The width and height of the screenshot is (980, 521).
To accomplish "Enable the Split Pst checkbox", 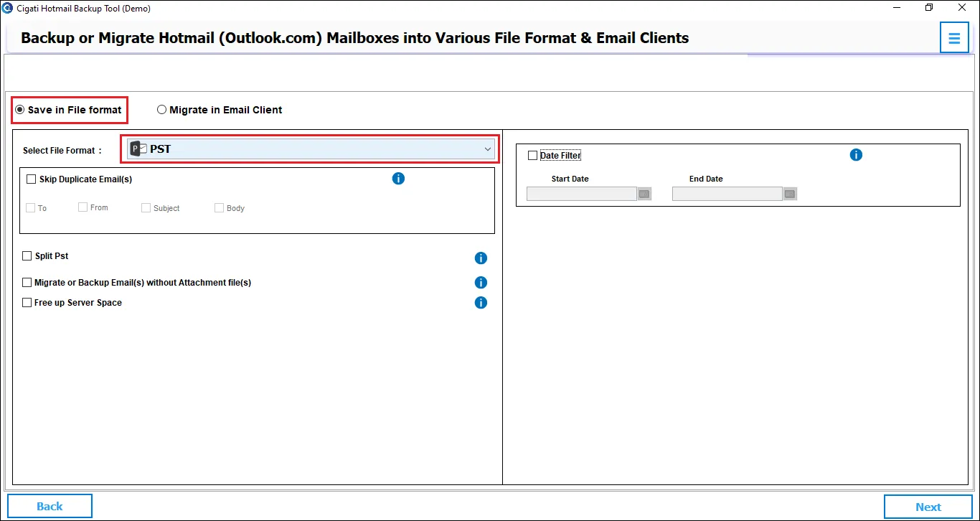I will pos(27,255).
